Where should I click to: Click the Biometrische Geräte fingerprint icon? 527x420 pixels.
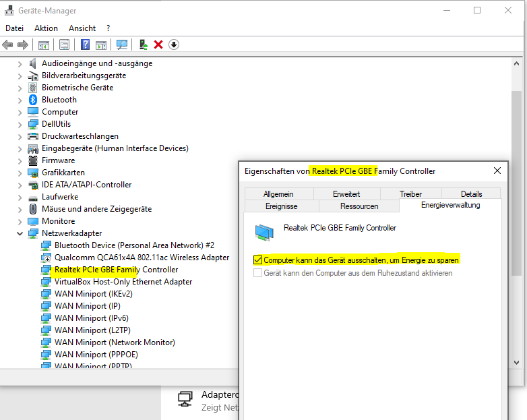coord(33,88)
